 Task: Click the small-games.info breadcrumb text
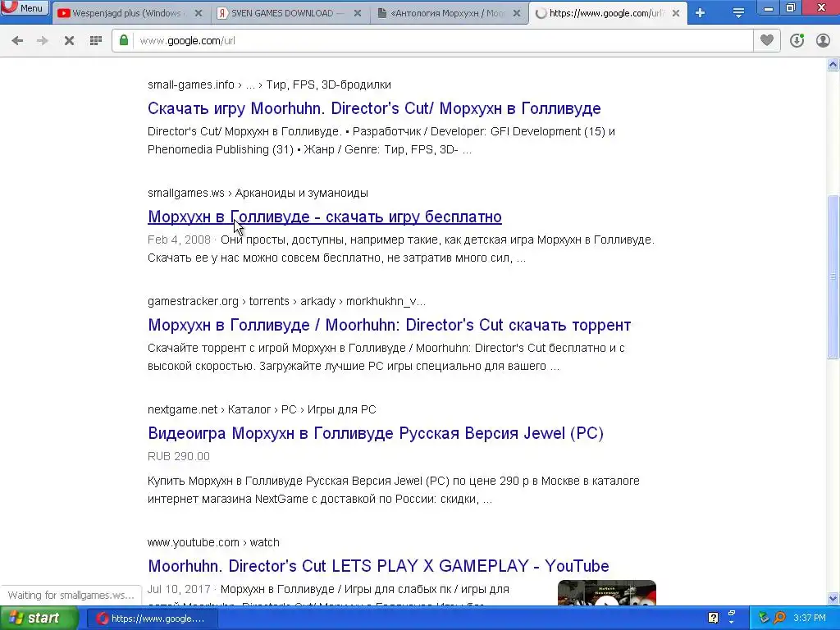[269, 84]
